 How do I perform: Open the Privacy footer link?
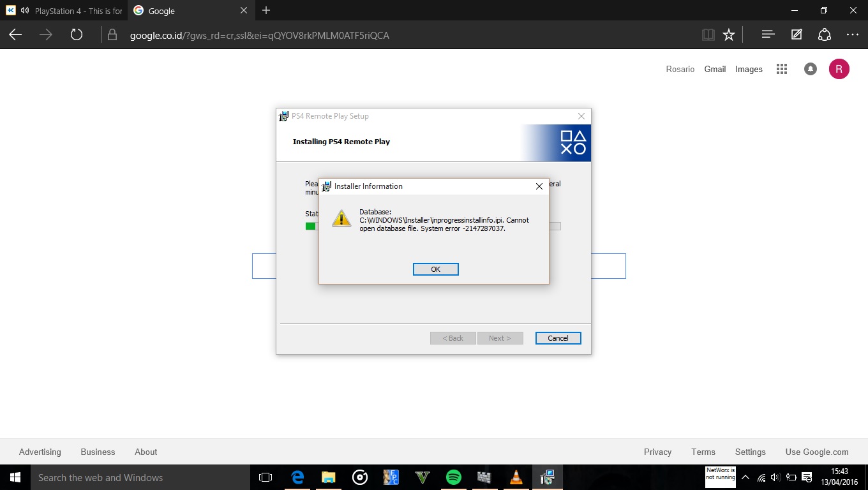pos(657,452)
